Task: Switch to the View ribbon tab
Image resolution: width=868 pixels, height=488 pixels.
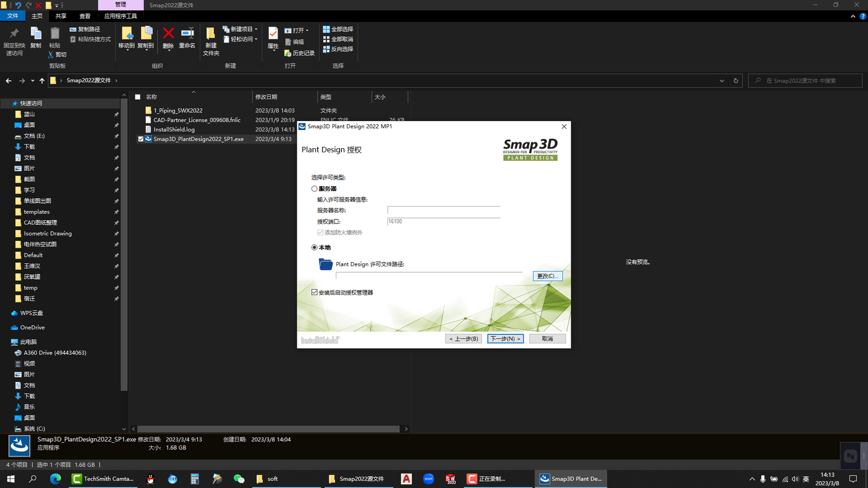Action: click(85, 16)
